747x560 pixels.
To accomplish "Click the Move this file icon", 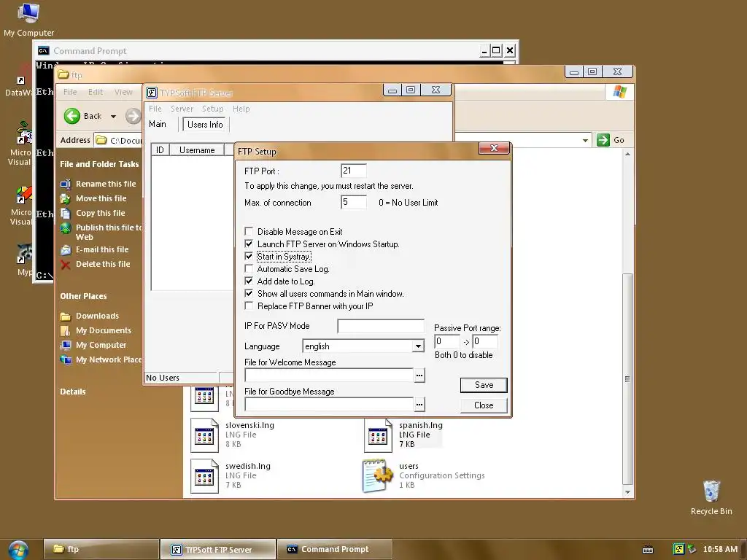I will [65, 198].
